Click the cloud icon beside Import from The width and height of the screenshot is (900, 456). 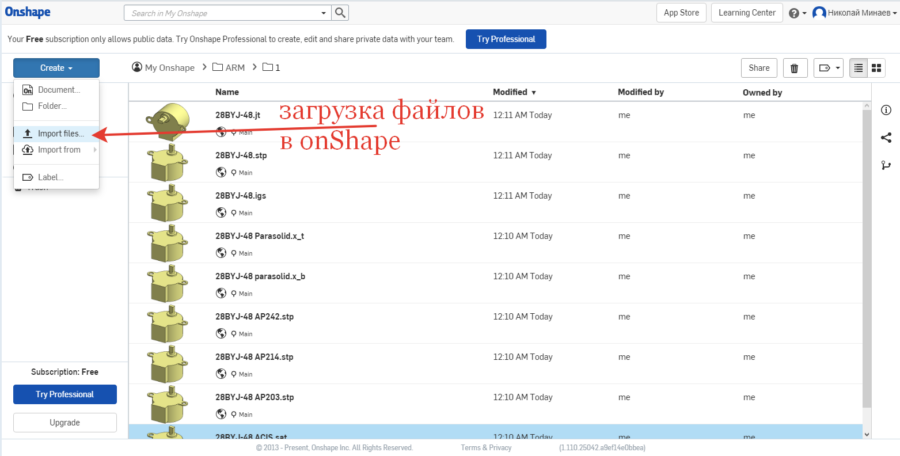28,150
